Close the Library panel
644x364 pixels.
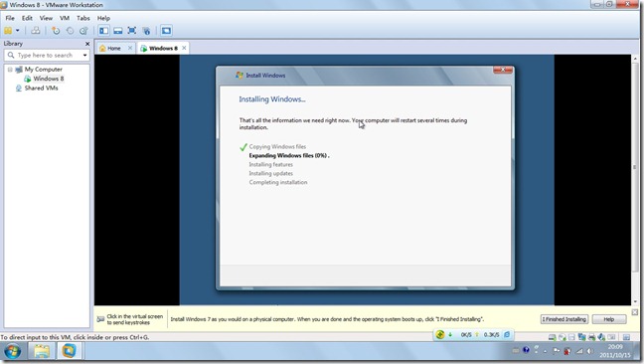point(87,44)
